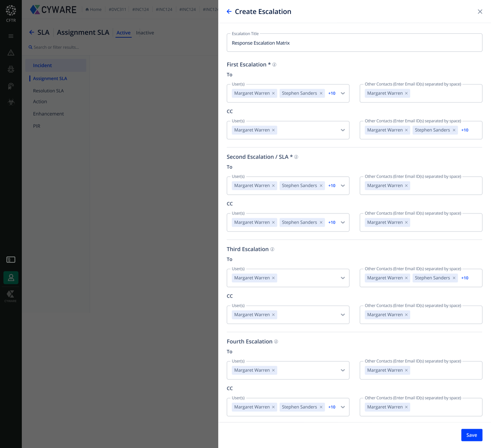
Task: Click the green user profile icon
Action: tap(11, 277)
